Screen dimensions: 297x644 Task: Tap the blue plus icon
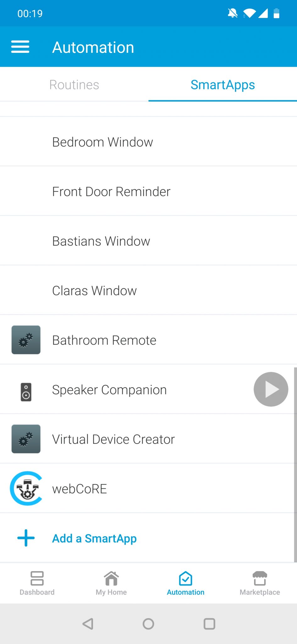26,538
